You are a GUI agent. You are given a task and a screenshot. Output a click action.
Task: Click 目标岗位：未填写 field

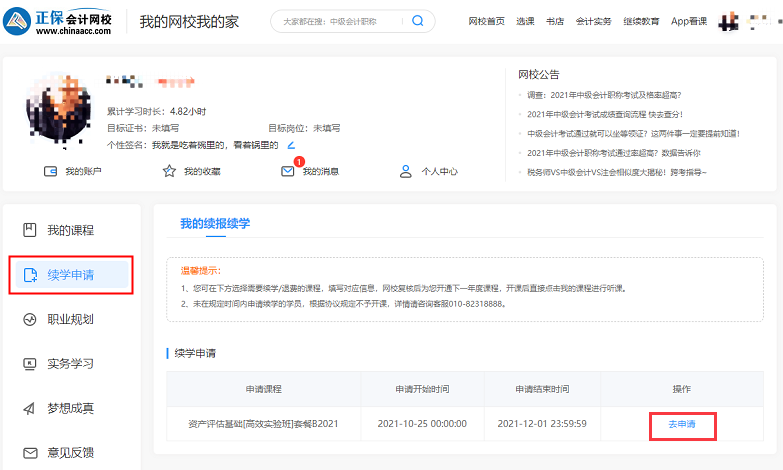(x=304, y=128)
